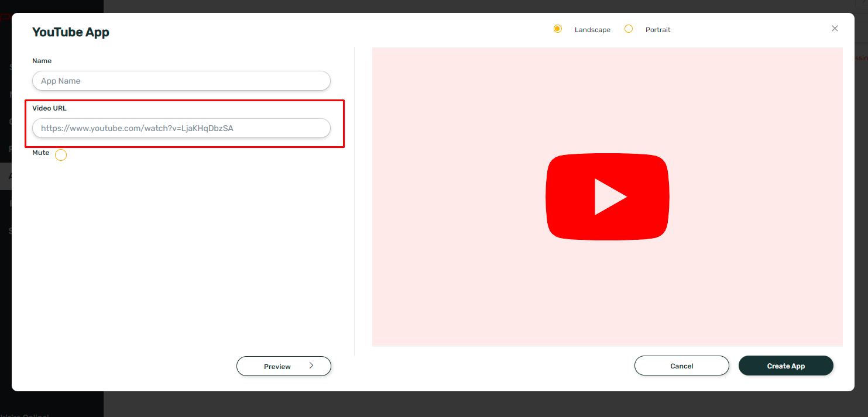The height and width of the screenshot is (417, 868).
Task: Cancel the YouTube App dialog
Action: [682, 366]
